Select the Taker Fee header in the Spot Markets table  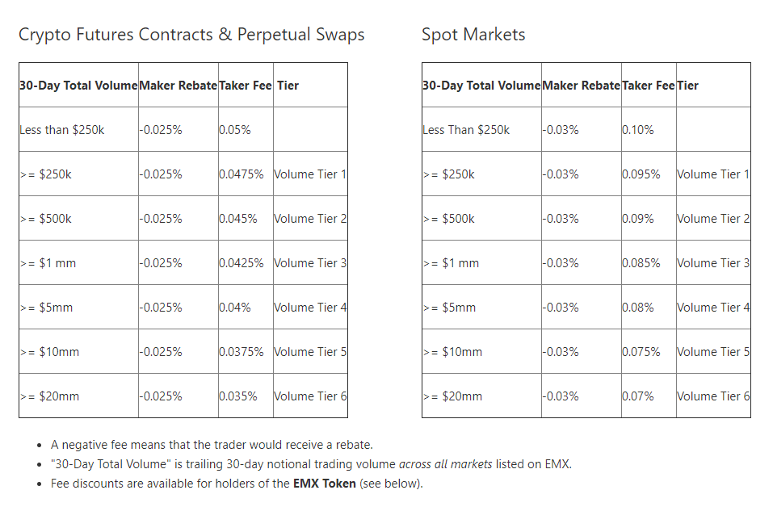coord(648,86)
